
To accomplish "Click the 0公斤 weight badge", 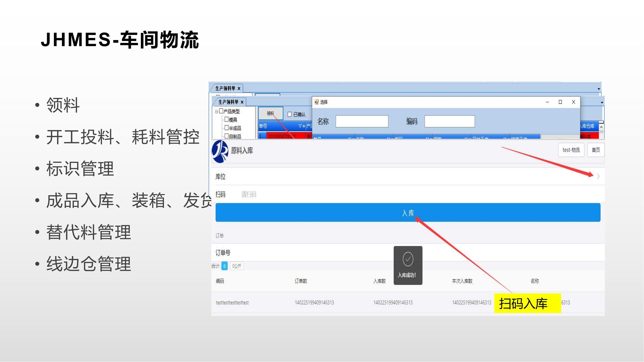I will (236, 266).
